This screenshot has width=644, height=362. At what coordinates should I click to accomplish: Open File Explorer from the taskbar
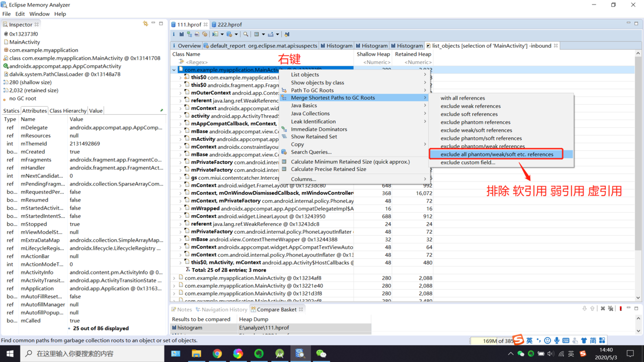tap(196, 353)
